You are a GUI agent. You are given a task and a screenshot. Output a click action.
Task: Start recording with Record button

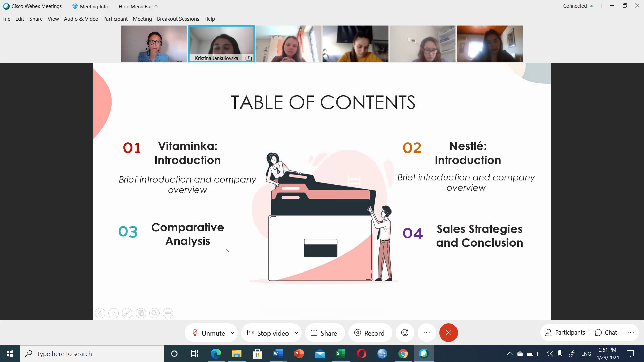370,333
